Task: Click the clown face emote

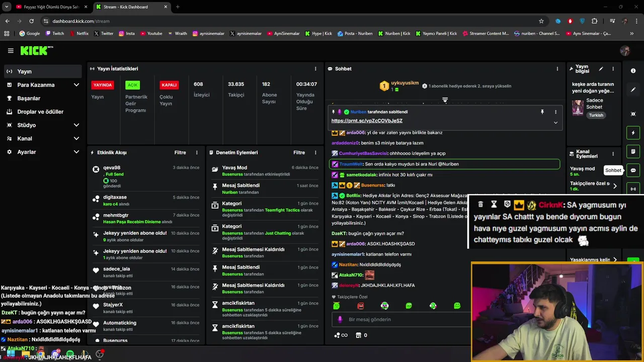Action: [x=384, y=306]
